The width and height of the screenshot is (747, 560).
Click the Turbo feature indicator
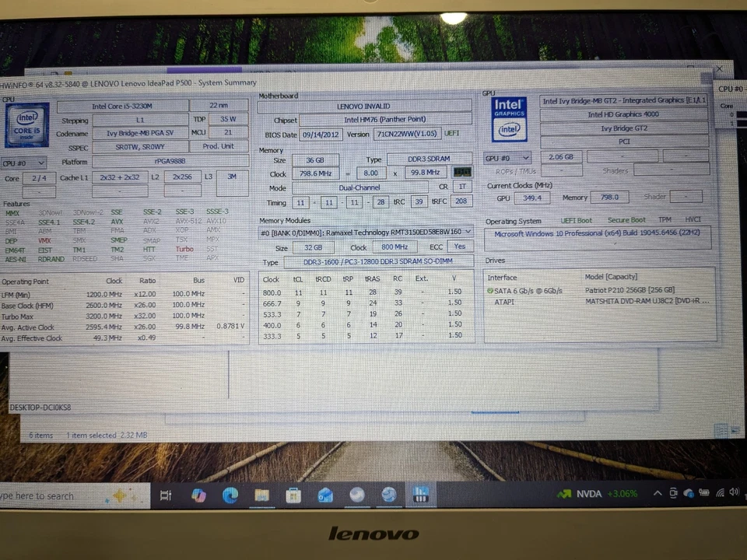coord(186,249)
